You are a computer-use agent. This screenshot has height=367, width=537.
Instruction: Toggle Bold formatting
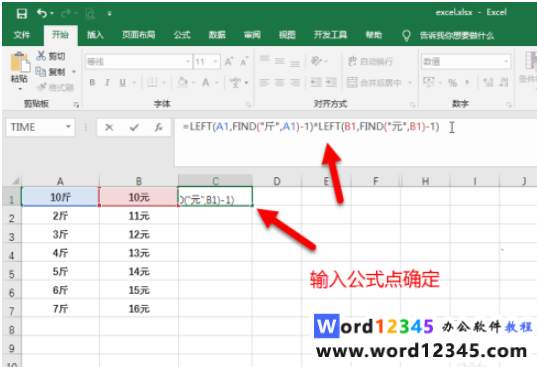coord(92,83)
